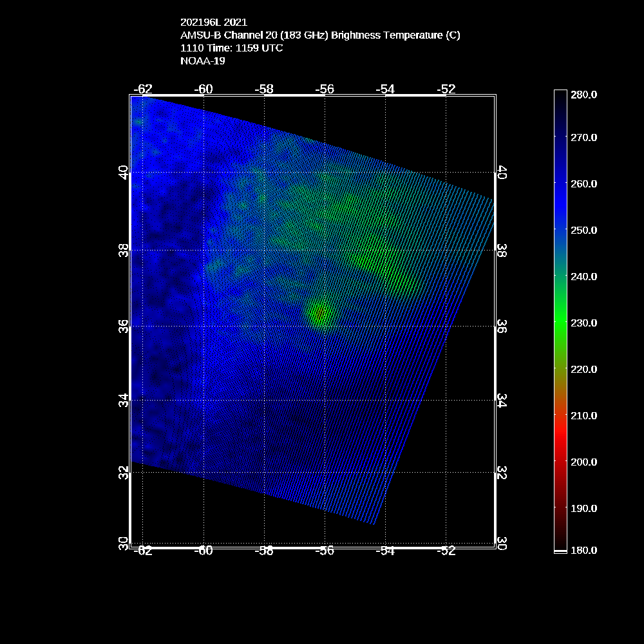Viewport: 644px width, 644px height.
Task: Select the 202196L 2021 header text
Action: pos(214,23)
